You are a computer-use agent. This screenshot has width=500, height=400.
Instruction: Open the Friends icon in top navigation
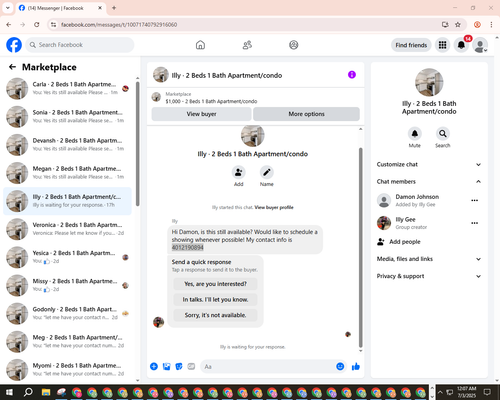click(247, 45)
